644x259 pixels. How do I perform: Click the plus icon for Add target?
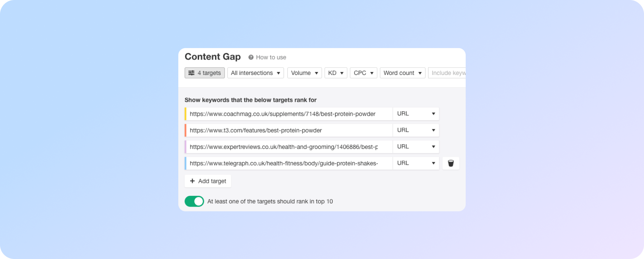pos(192,181)
